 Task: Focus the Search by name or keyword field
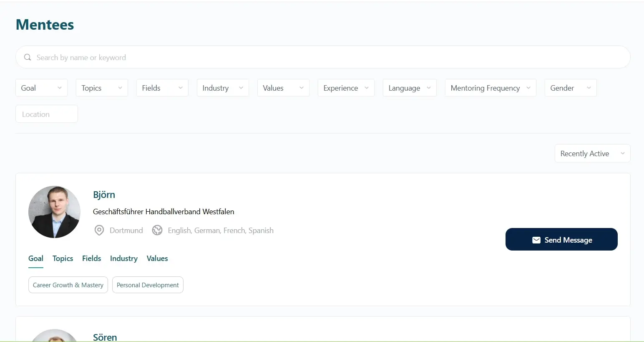(323, 57)
